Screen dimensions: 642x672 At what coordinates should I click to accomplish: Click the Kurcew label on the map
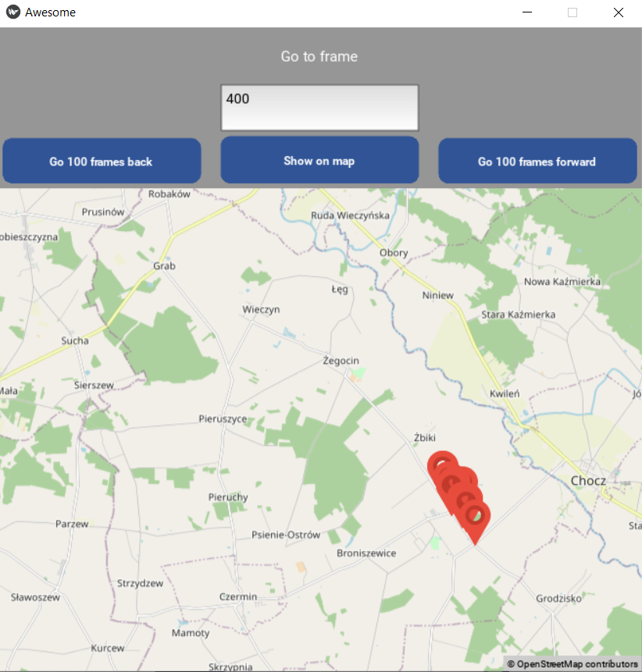coord(107,648)
